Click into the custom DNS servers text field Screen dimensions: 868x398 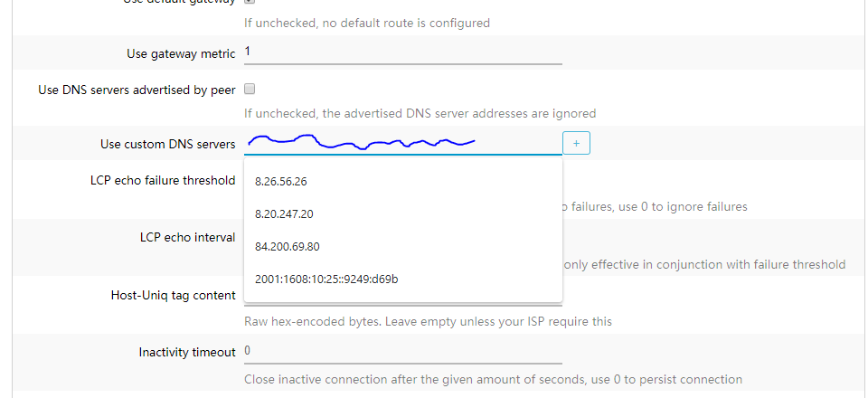pos(402,143)
